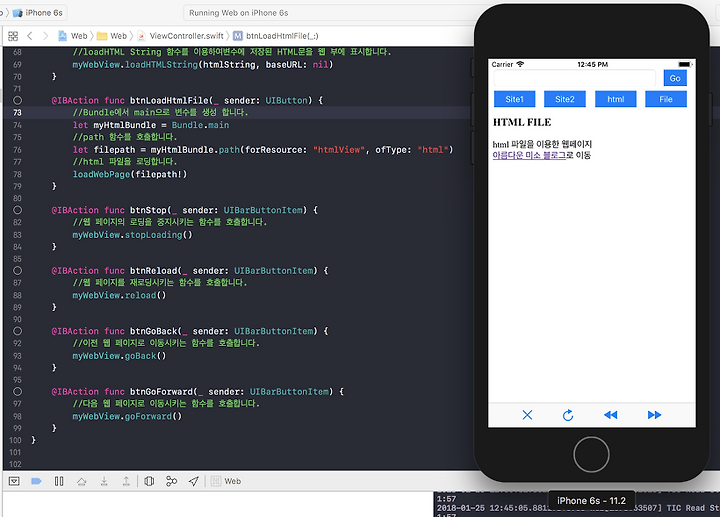Viewport: 720px width, 517px height.
Task: Tap Site1 button in simulator
Action: click(x=514, y=99)
